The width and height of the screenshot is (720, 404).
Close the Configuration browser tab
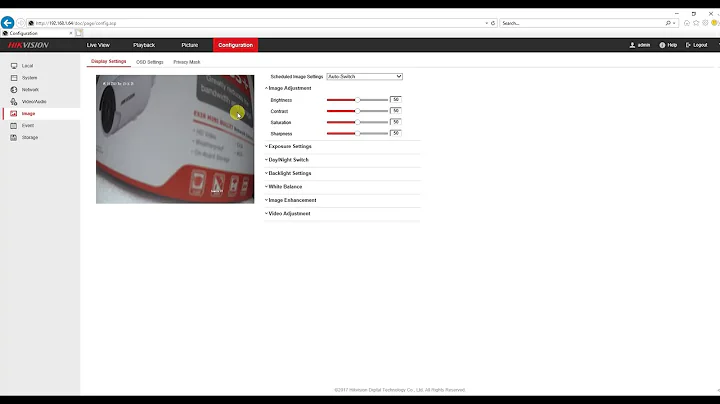71,33
